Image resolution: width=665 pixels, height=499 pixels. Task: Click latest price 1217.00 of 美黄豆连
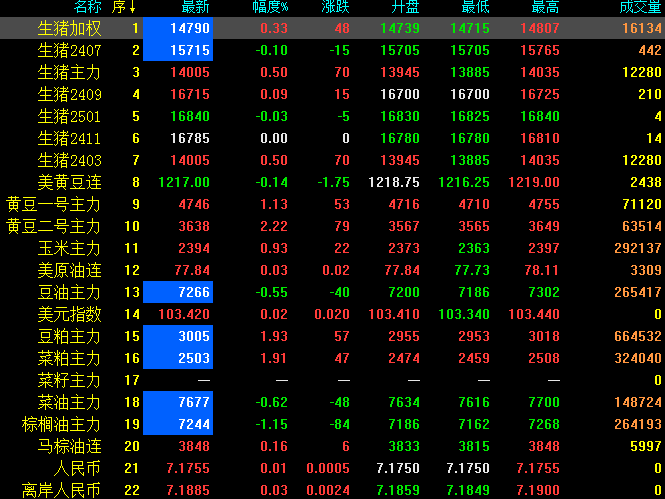click(184, 183)
